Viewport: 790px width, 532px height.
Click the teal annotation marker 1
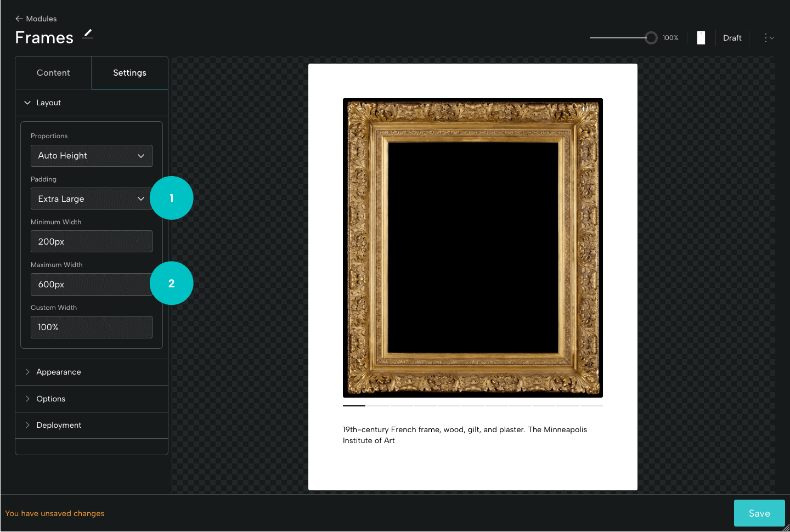(172, 198)
